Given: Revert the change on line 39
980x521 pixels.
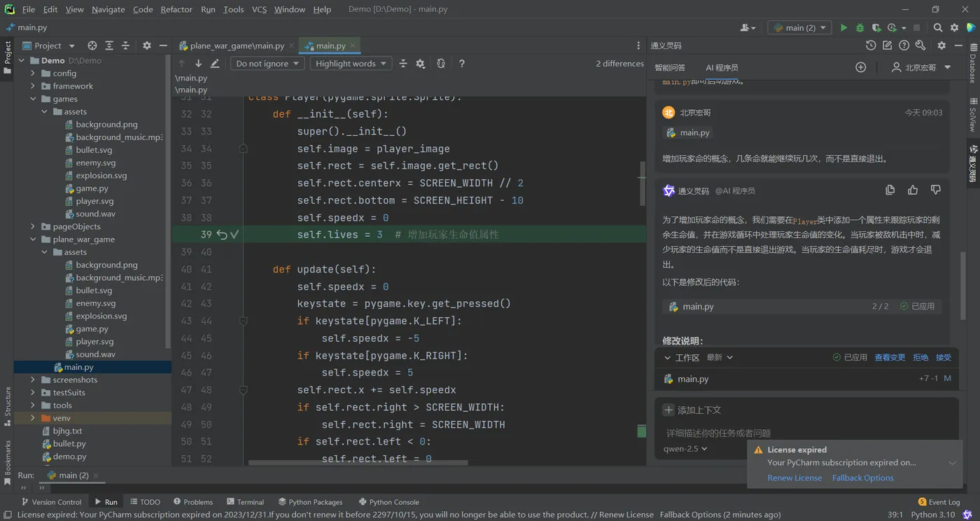Looking at the screenshot, I should pos(222,235).
